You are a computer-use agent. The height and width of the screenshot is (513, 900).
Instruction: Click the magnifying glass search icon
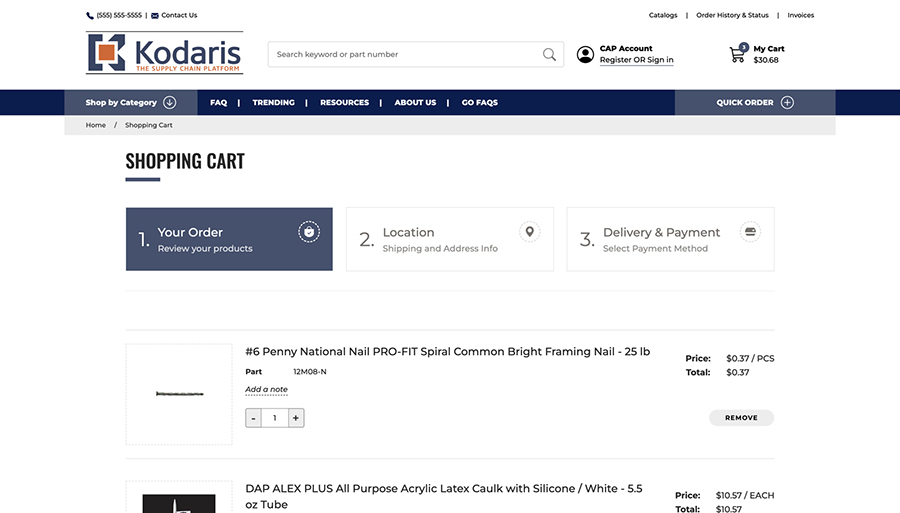pyautogui.click(x=549, y=55)
